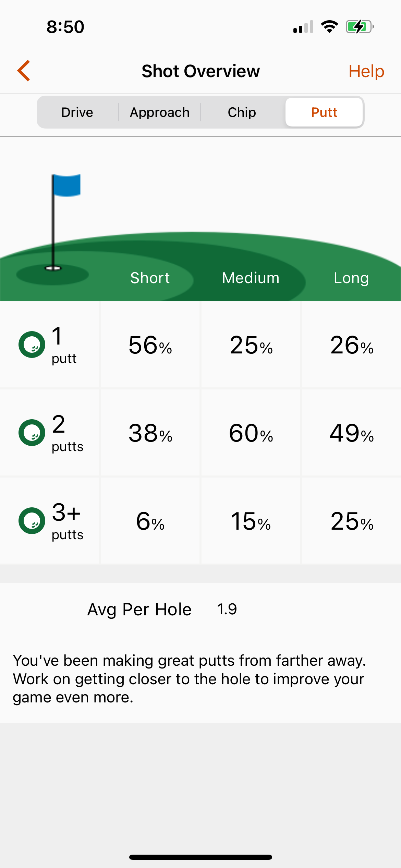Select the Chip tab
The width and height of the screenshot is (401, 868).
point(242,112)
